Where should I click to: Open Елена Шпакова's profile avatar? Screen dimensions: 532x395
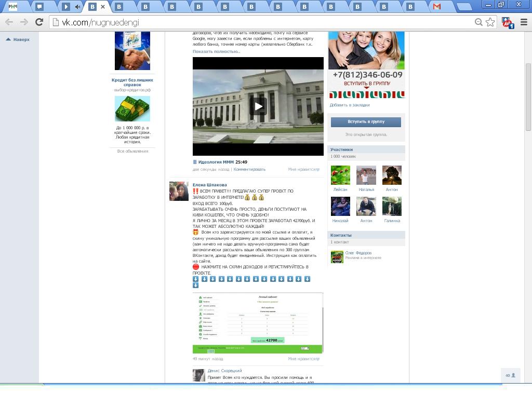coord(179,191)
